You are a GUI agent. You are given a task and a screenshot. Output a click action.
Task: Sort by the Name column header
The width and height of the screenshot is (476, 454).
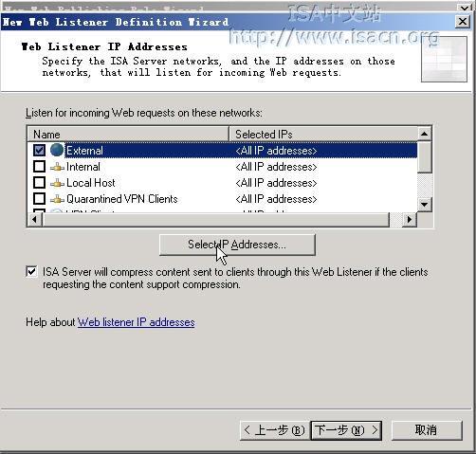click(x=128, y=134)
